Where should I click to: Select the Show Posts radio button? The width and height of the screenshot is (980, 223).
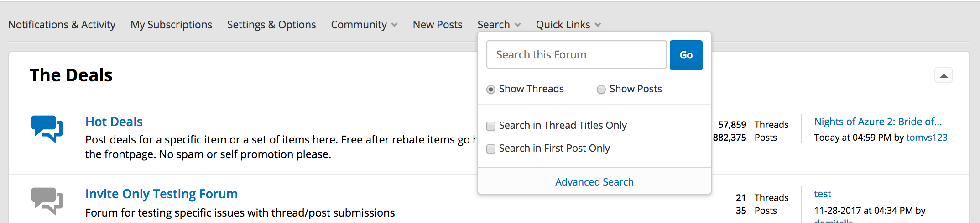(x=601, y=90)
